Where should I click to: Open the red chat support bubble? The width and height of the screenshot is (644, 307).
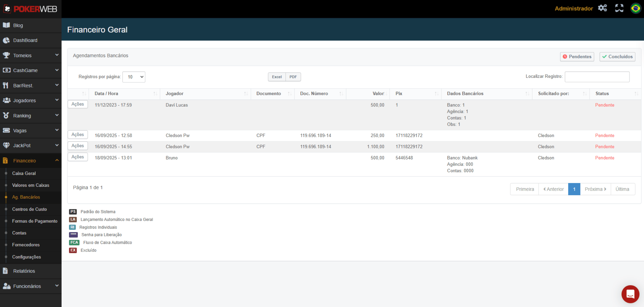point(630,294)
